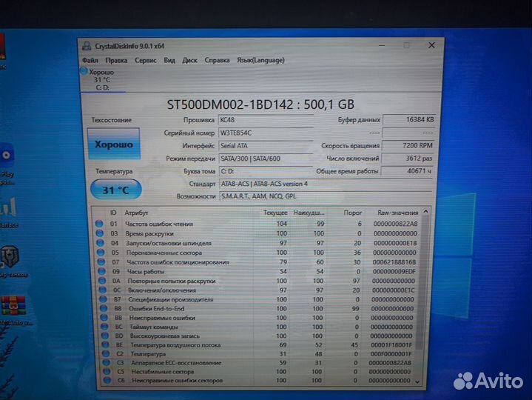Click raw value 000000009EDF of Часы работы
Image resolution: width=532 pixels, height=400 pixels.
pos(394,272)
